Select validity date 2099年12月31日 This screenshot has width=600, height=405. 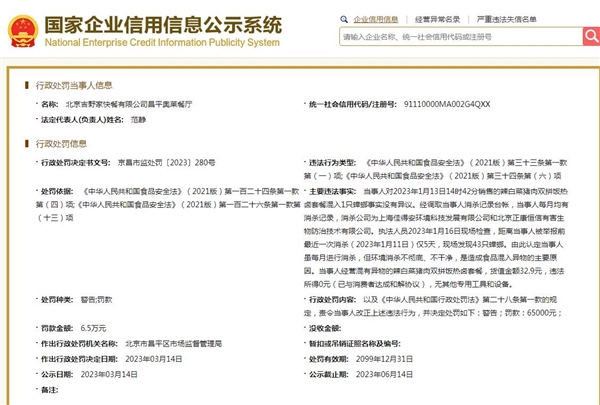[x=384, y=359]
